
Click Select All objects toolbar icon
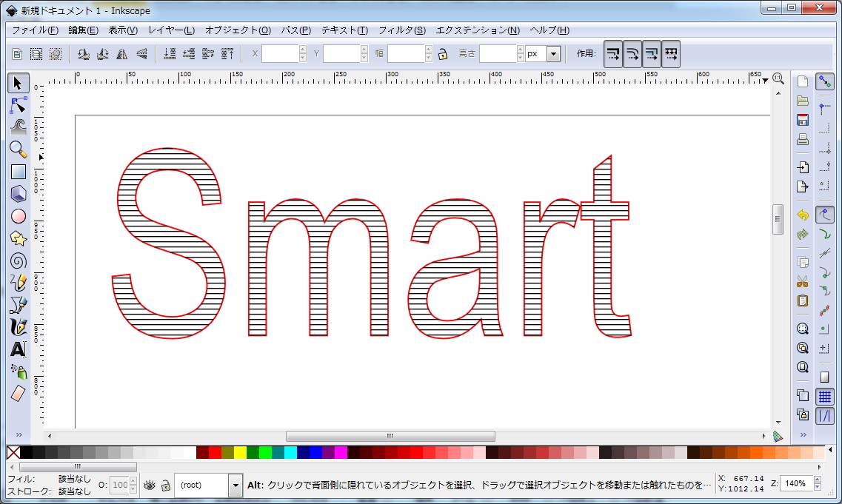[16, 54]
